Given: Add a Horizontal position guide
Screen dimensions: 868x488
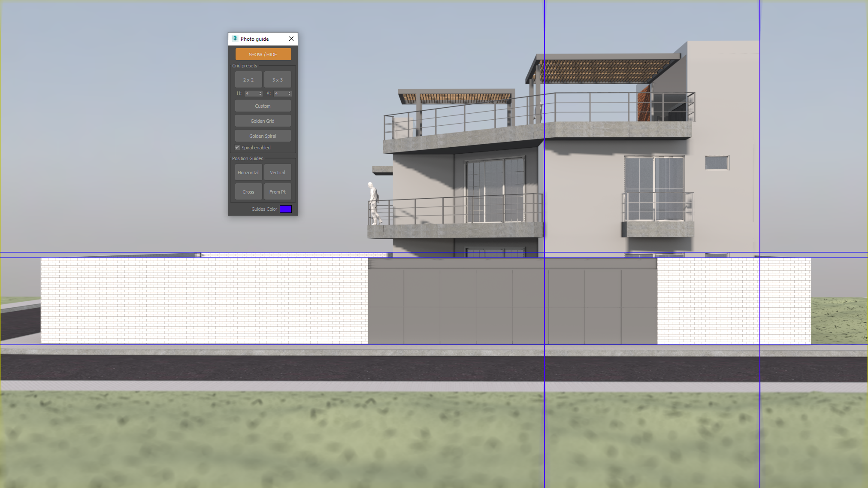Looking at the screenshot, I should pos(248,173).
